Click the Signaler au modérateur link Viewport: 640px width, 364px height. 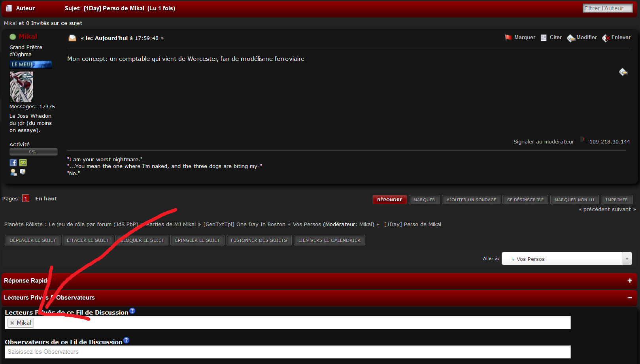pos(543,142)
